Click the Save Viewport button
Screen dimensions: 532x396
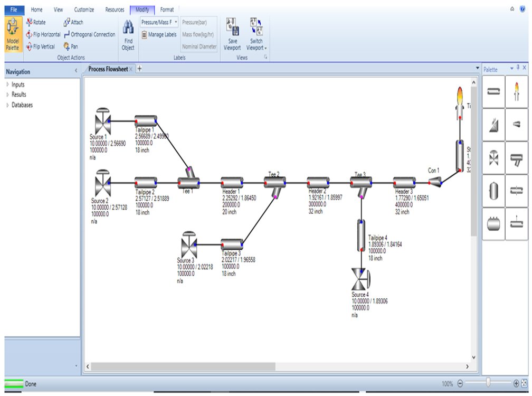pyautogui.click(x=232, y=32)
